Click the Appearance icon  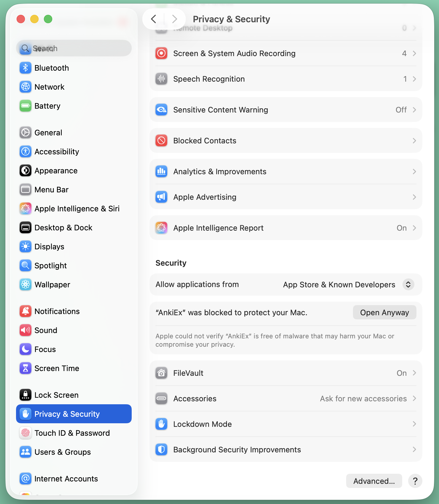[x=26, y=171]
